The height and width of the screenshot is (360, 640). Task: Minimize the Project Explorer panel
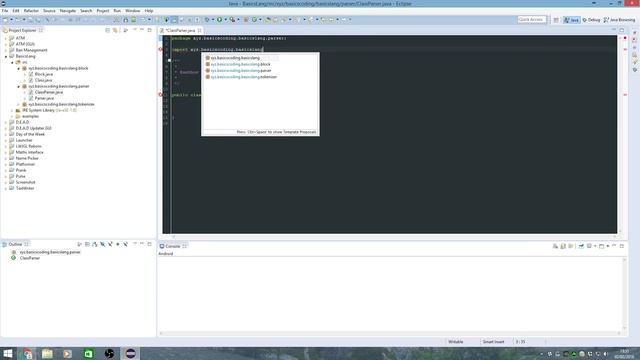coord(142,30)
